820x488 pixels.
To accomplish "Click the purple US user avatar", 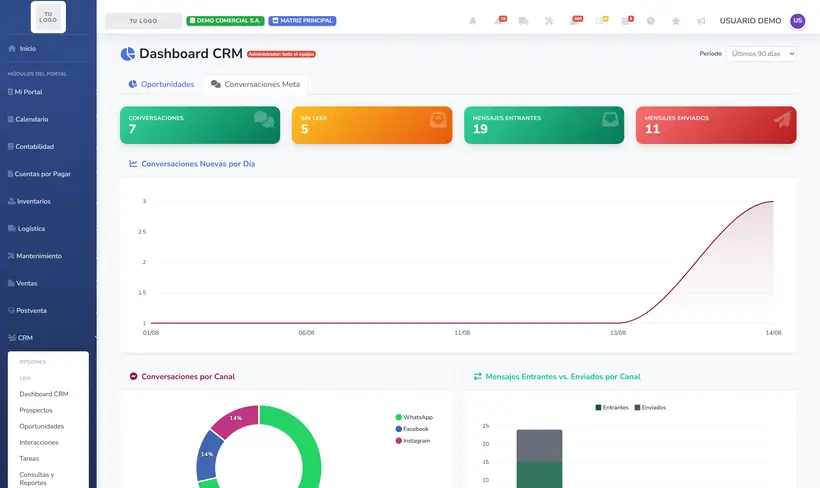I will (798, 20).
